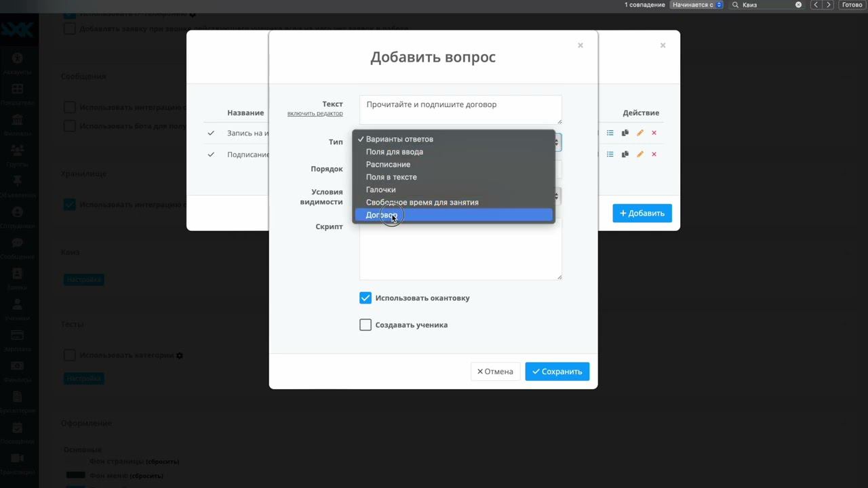Image resolution: width=868 pixels, height=488 pixels.
Task: Toggle Использовать категории checkbox under Тесты
Action: coord(69,355)
